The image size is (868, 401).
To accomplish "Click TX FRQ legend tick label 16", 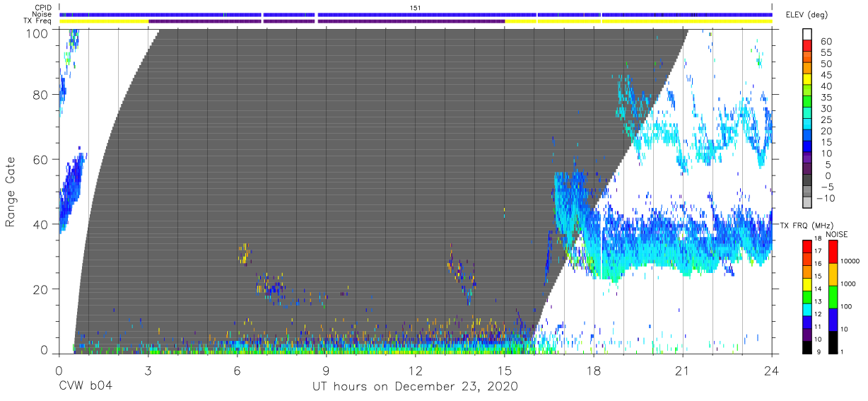I will tap(818, 264).
